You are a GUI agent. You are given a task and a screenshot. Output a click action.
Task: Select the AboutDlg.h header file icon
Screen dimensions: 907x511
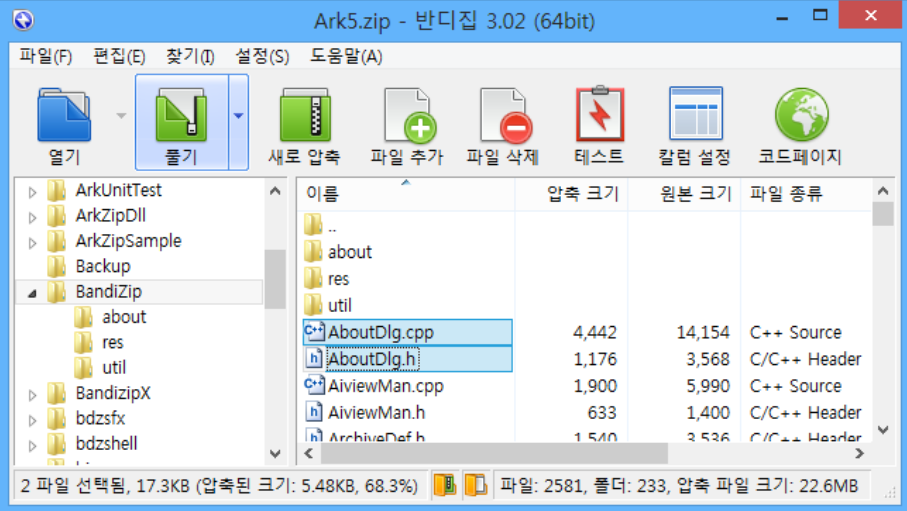tap(314, 359)
